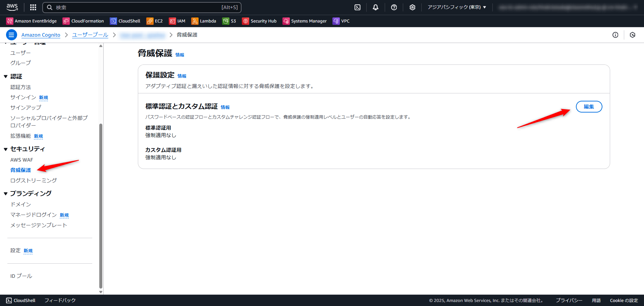Open フィードバック in the footer
Screen dimensions: 644x306
[x=60, y=301]
